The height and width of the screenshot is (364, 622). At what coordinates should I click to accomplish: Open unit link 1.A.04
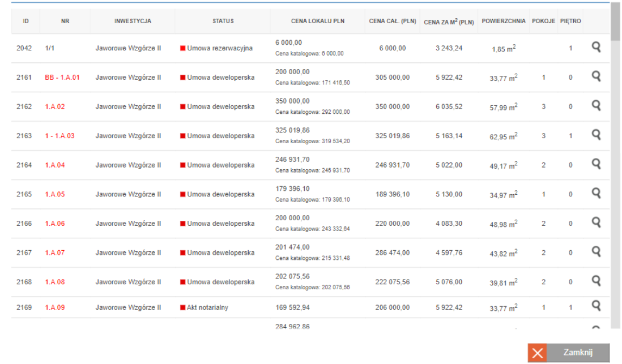(x=55, y=165)
